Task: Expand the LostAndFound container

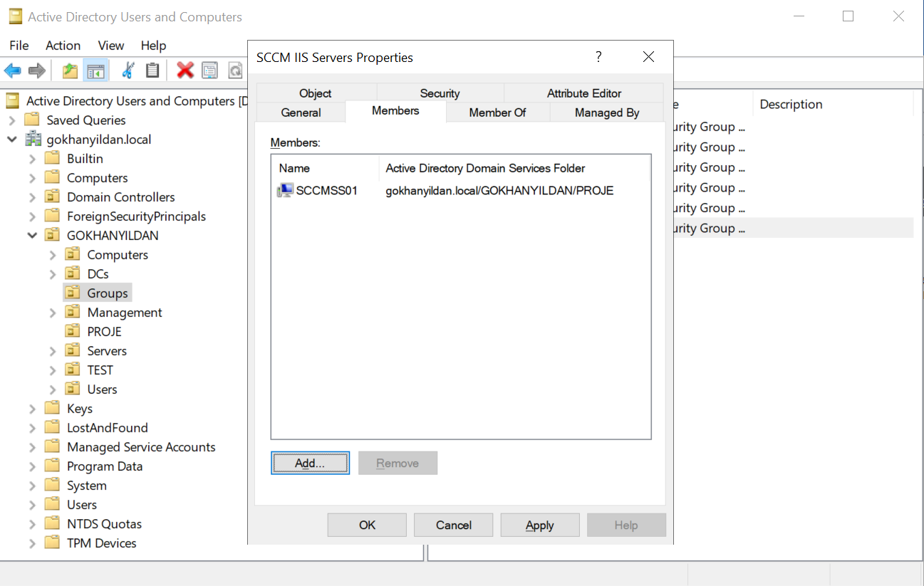Action: click(x=32, y=428)
